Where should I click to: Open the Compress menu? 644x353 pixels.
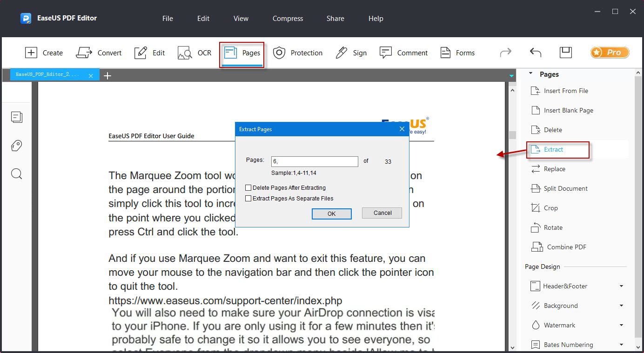(x=287, y=19)
